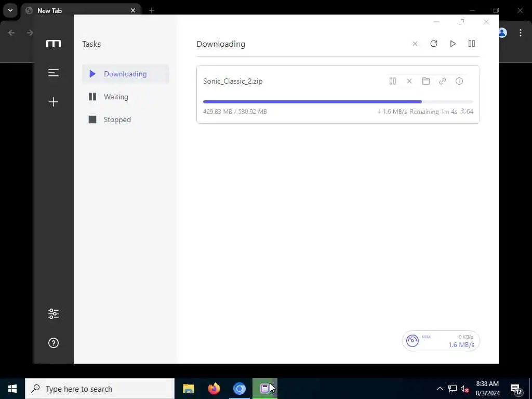Open Windows Start menu
532x399 pixels.
[12, 389]
